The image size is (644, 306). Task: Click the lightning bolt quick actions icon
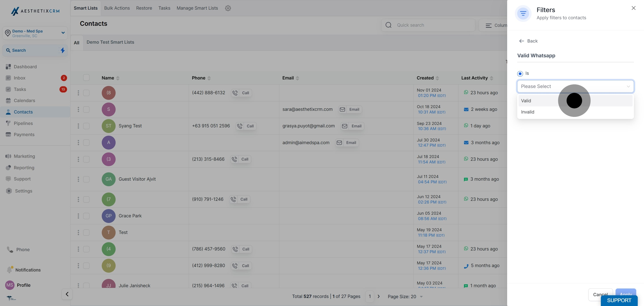pyautogui.click(x=63, y=50)
